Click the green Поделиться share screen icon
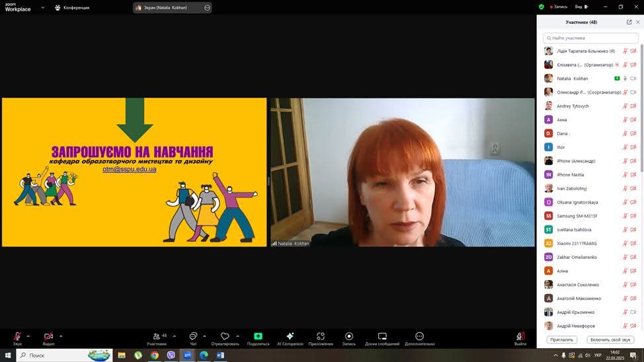The image size is (644, 362). click(x=258, y=338)
